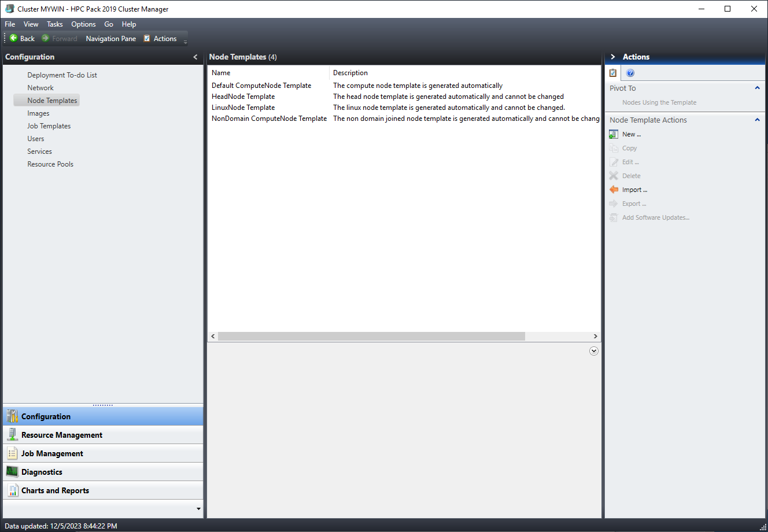Viewport: 768px width, 532px height.
Task: Expand the lower details pane chevron
Action: pos(593,350)
